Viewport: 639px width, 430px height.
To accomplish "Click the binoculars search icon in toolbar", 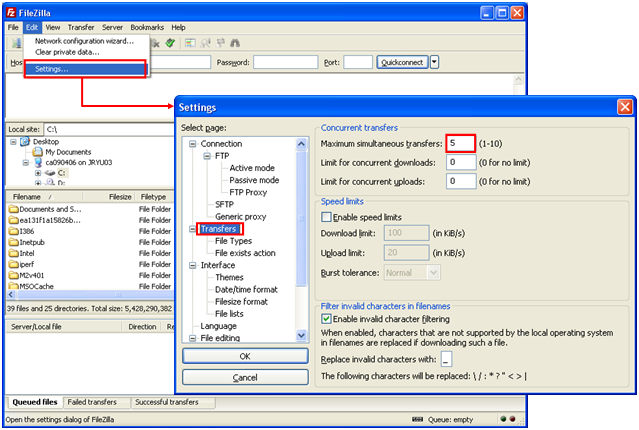I will [234, 43].
